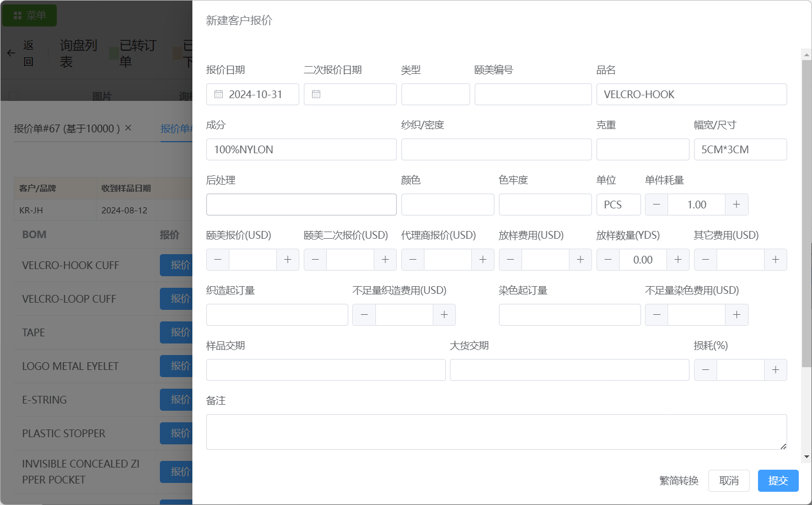Image resolution: width=812 pixels, height=505 pixels.
Task: Click the 繁简转换 link
Action: coord(679,481)
